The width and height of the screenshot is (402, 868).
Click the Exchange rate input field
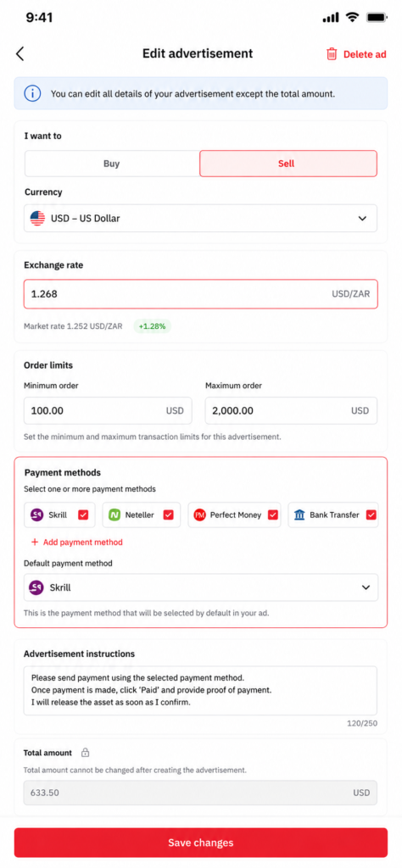click(201, 294)
